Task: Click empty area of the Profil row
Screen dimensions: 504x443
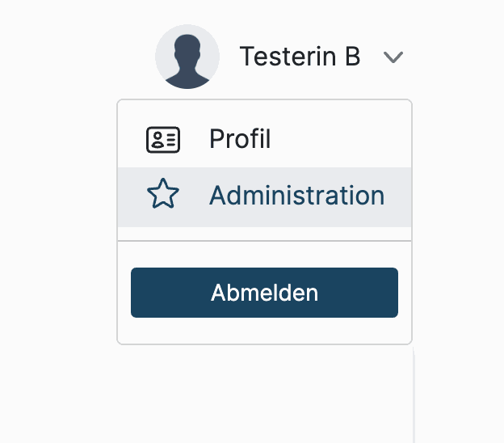Action: coord(347,140)
